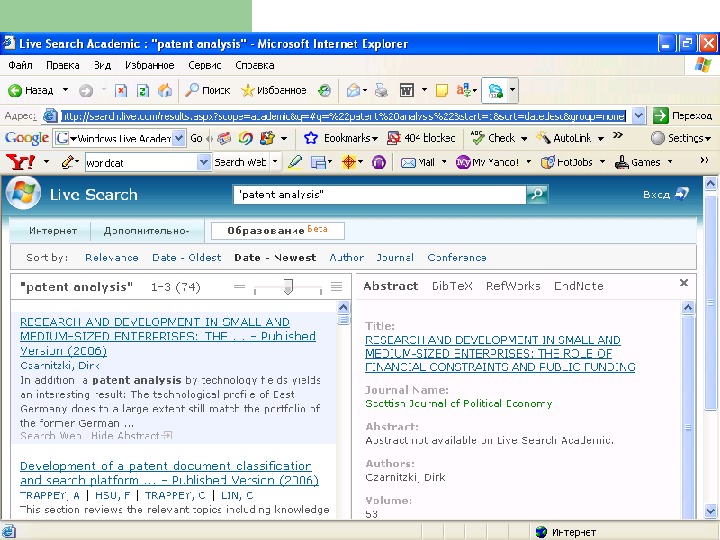Click Hide Abstract under first result

(131, 435)
